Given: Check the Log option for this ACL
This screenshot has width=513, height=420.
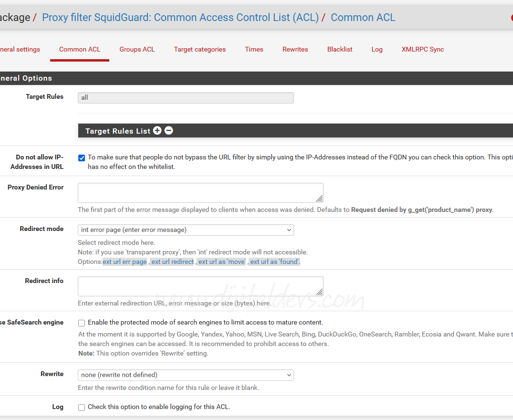Looking at the screenshot, I should click(82, 407).
